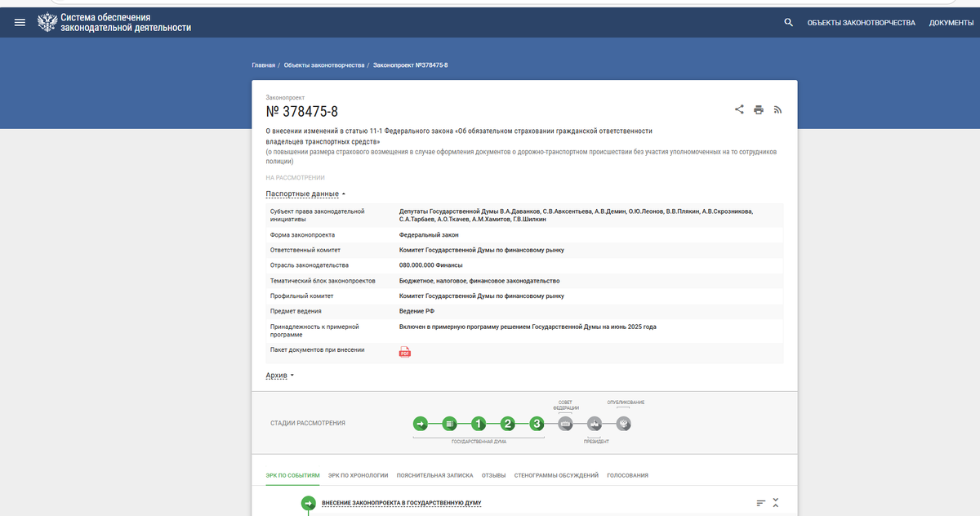
Task: Expand the Архив section
Action: pyautogui.click(x=279, y=376)
